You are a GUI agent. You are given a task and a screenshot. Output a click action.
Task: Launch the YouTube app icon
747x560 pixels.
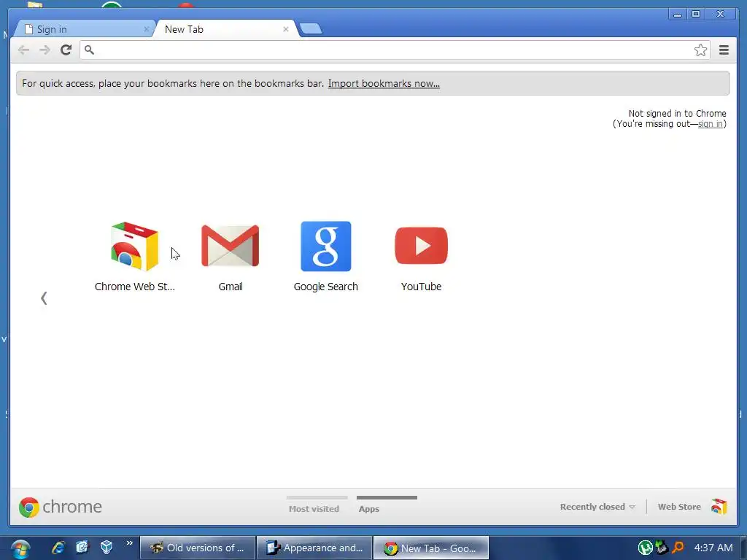(421, 246)
